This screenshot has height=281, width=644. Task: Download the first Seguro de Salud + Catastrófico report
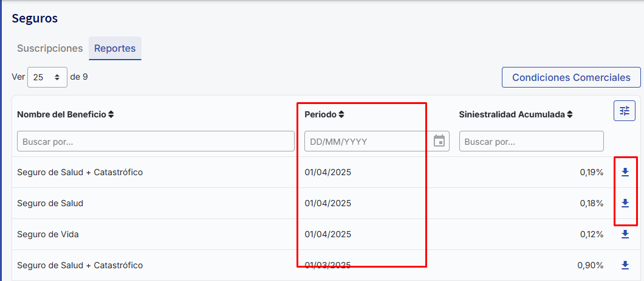pyautogui.click(x=625, y=172)
